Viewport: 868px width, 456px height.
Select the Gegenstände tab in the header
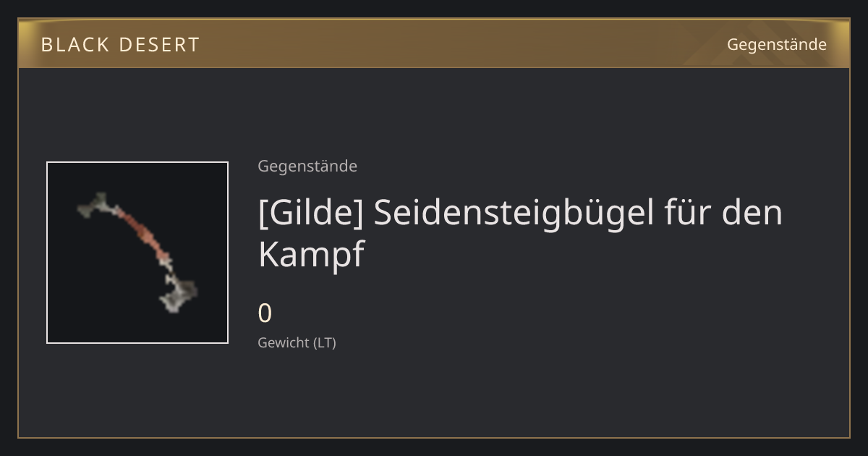pyautogui.click(x=776, y=44)
